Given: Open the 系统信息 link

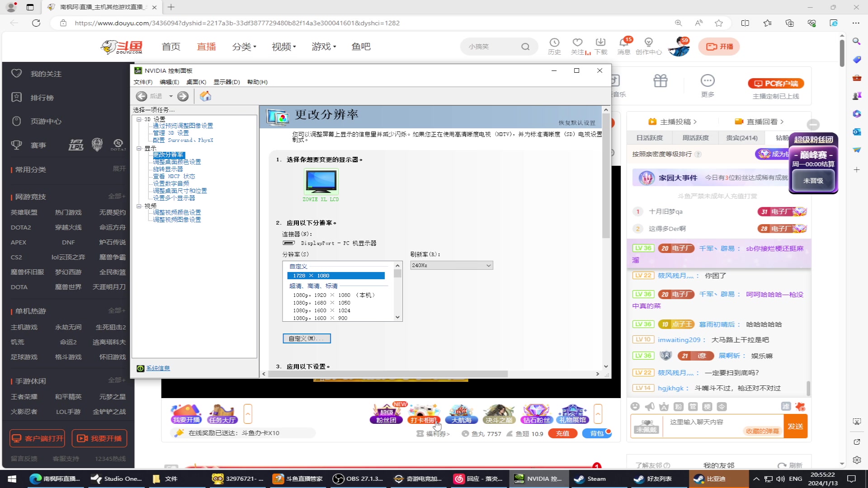Looking at the screenshot, I should click(x=158, y=368).
